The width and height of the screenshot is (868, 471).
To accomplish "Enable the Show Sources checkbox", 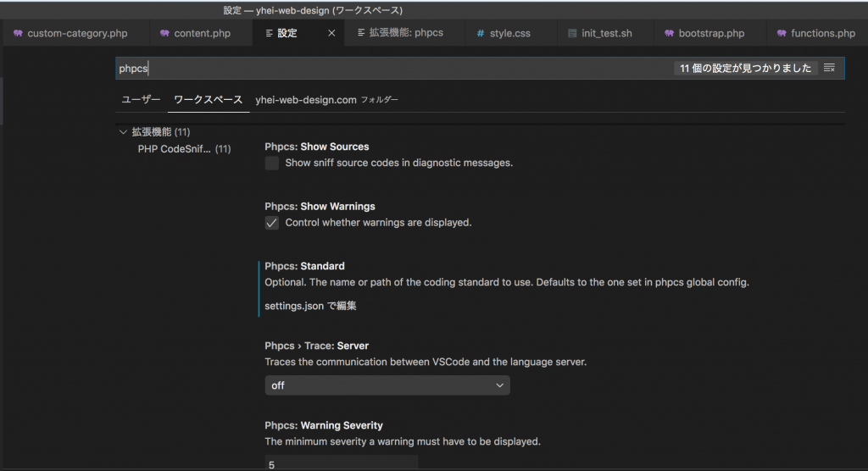I will pos(272,163).
